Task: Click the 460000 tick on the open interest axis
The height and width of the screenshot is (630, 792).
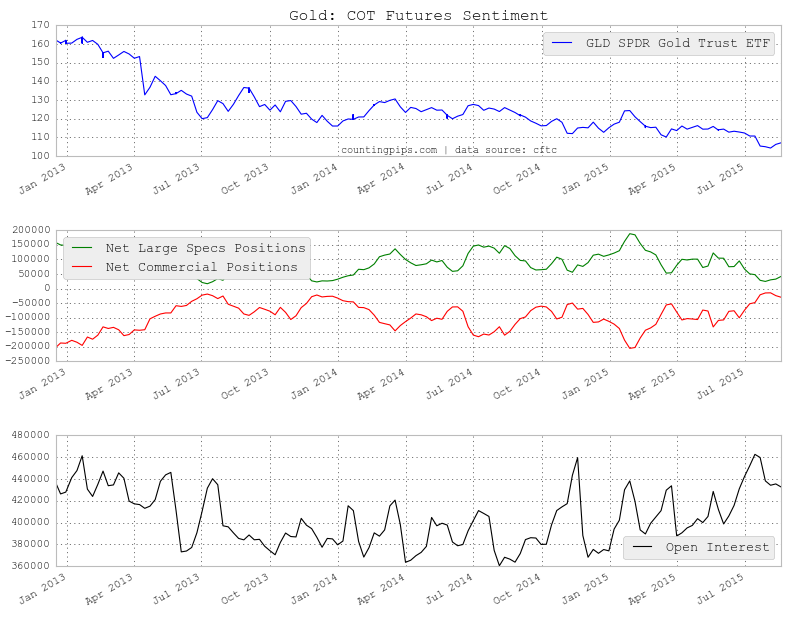Action: [x=31, y=457]
